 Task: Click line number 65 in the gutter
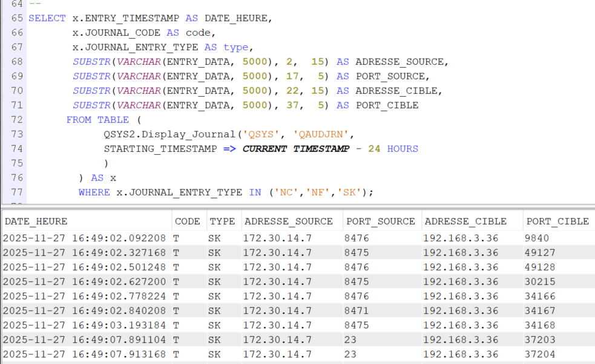click(x=16, y=18)
